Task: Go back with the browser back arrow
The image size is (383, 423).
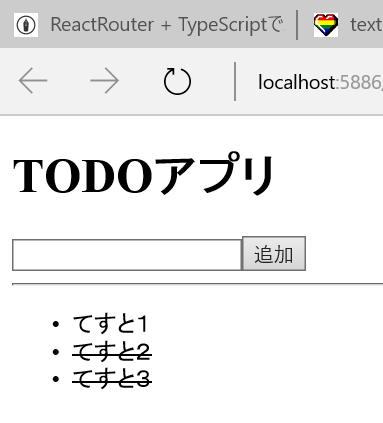Action: pos(33,80)
